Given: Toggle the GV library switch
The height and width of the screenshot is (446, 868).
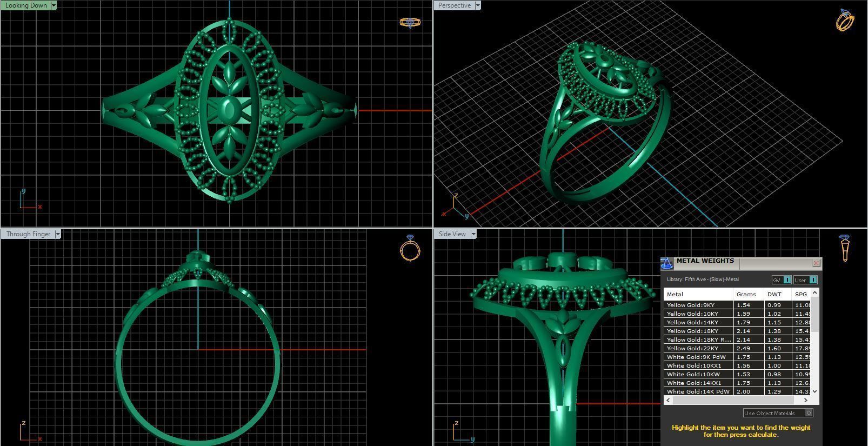Looking at the screenshot, I should pyautogui.click(x=782, y=279).
